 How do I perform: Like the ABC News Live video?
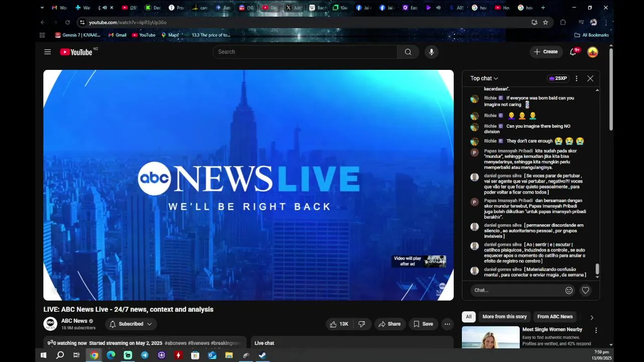(339, 324)
